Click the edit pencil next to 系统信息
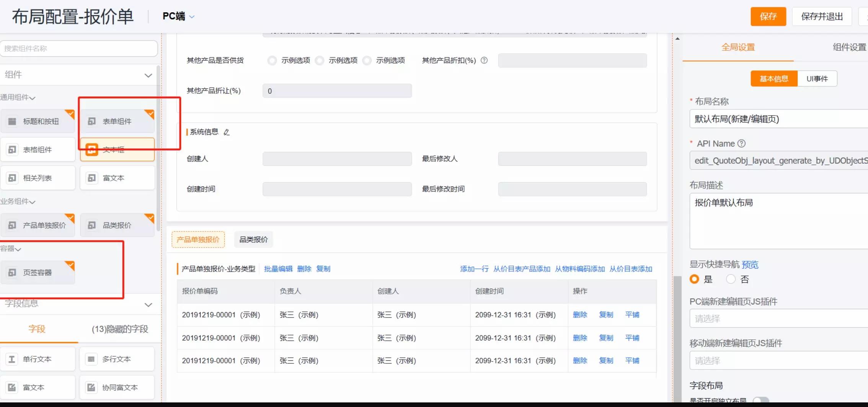868x407 pixels. click(x=227, y=132)
